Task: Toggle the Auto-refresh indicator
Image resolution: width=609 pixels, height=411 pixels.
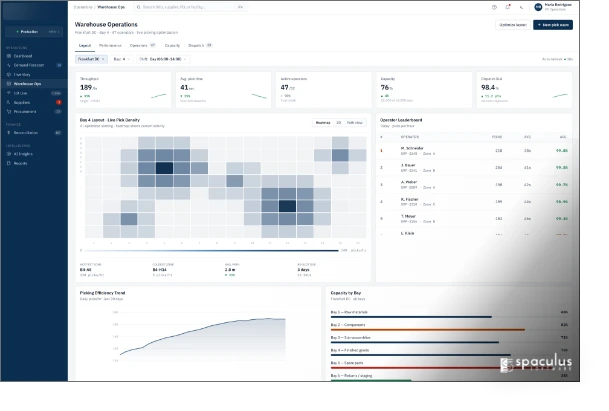Action: 557,59
